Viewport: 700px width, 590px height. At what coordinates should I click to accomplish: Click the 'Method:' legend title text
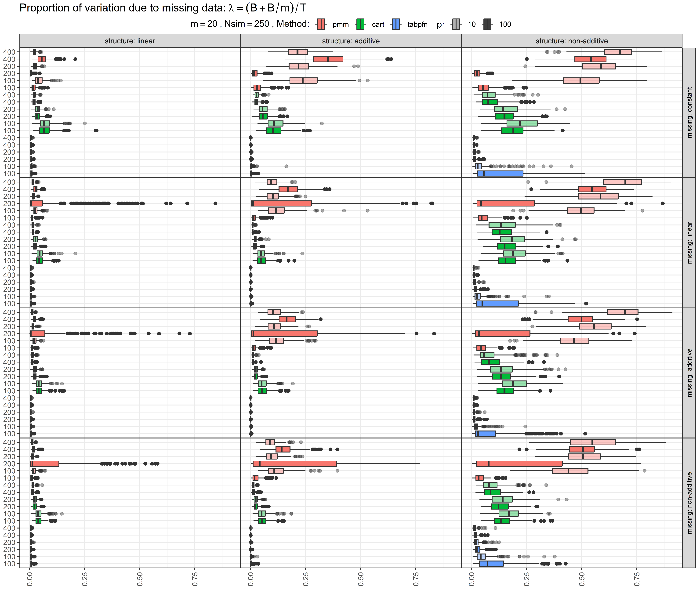[x=293, y=24]
